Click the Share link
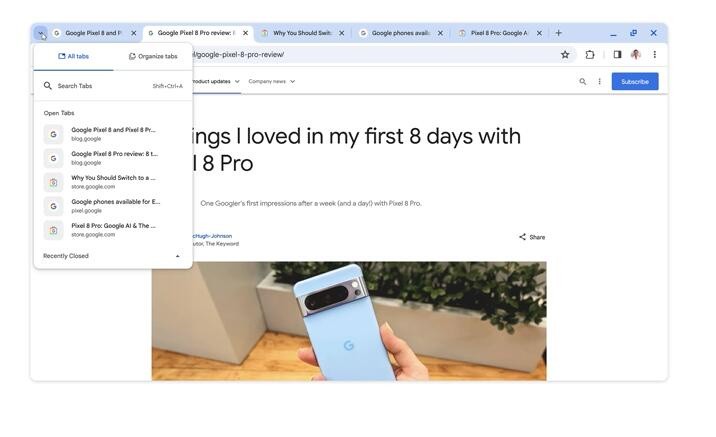This screenshot has width=716, height=437. coord(532,237)
